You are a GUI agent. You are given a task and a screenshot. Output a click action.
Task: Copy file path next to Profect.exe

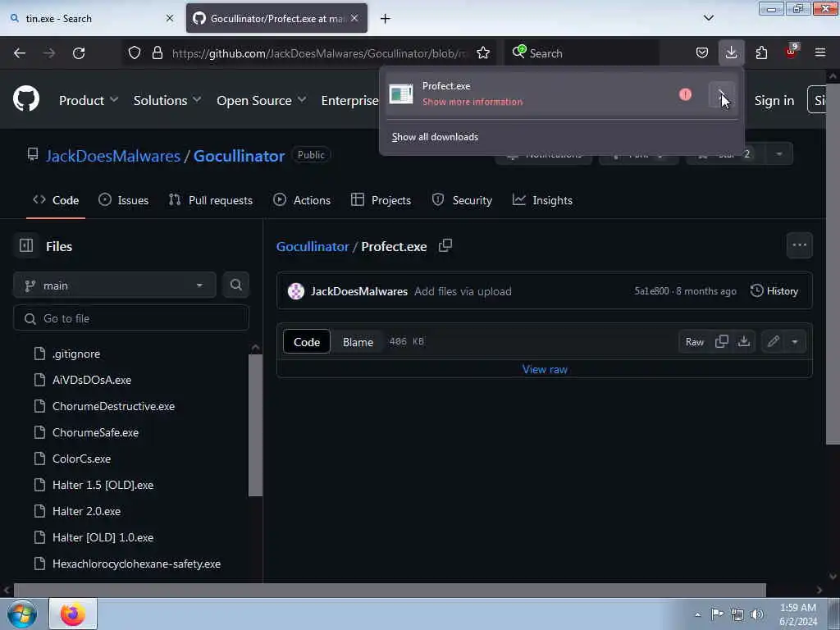[445, 246]
